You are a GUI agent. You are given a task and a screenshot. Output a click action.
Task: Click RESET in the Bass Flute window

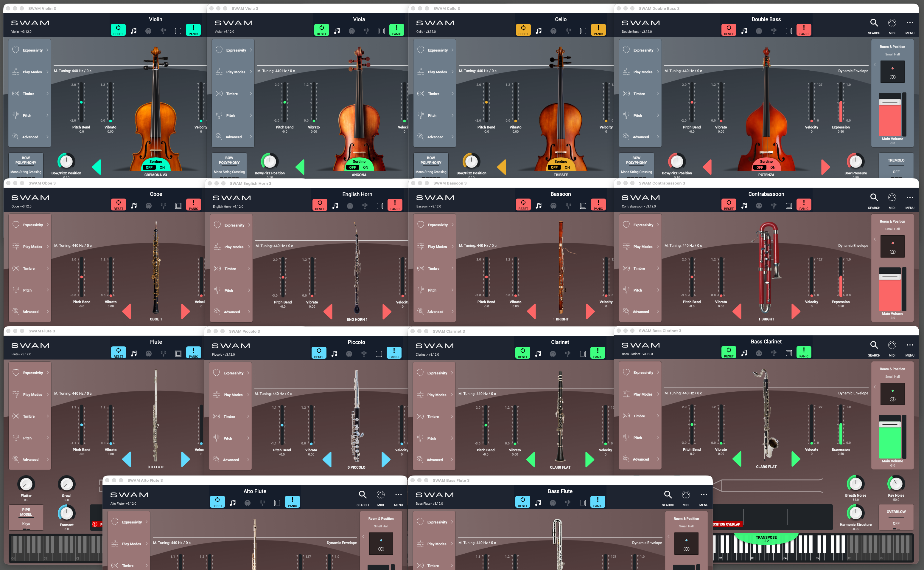click(x=522, y=501)
